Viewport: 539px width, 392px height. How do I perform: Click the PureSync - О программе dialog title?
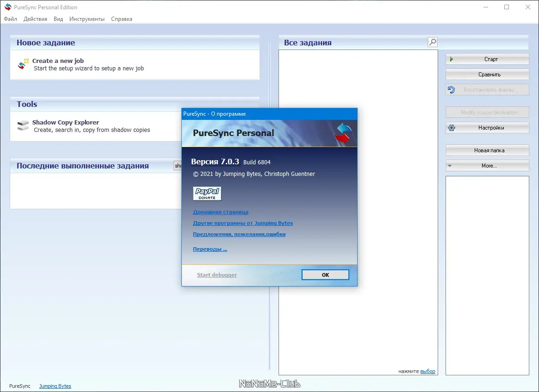[x=215, y=114]
